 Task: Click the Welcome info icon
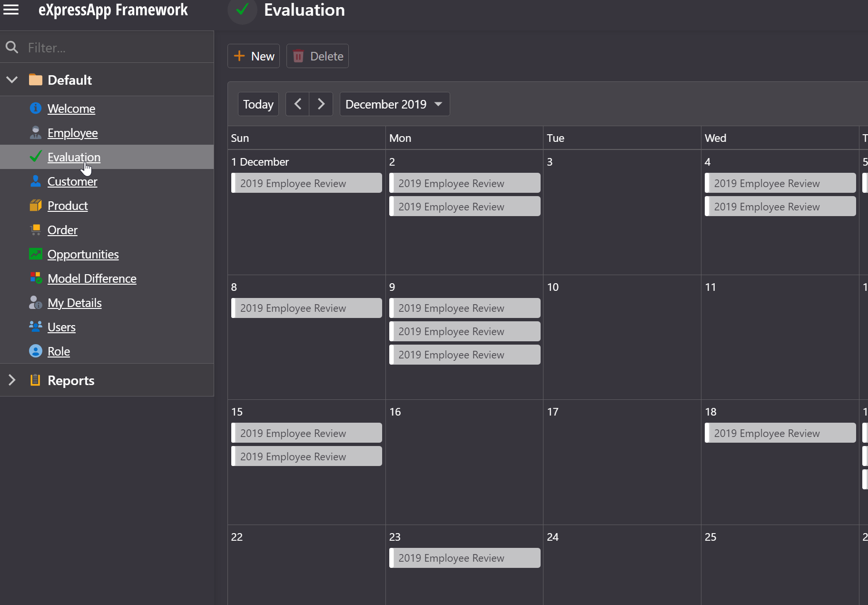36,108
